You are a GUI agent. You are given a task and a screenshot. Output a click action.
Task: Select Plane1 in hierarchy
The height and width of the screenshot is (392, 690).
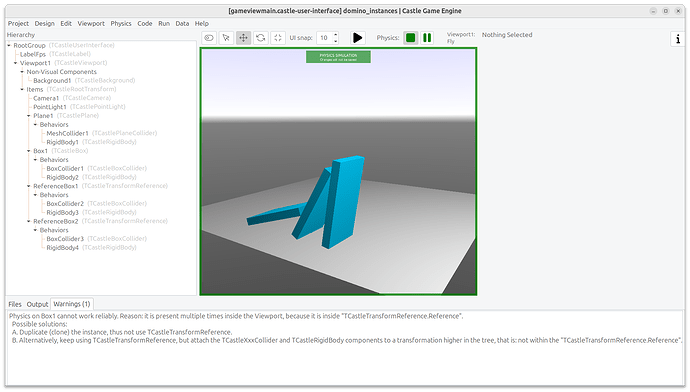click(x=43, y=116)
